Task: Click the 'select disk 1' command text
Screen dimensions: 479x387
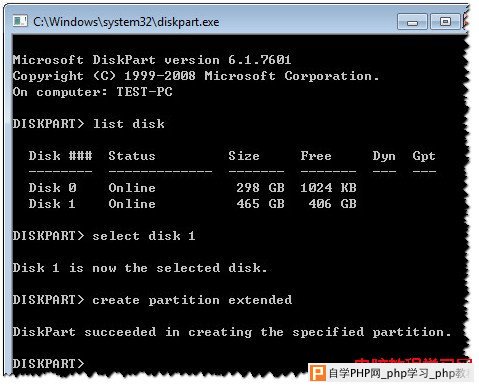Action: pos(144,236)
